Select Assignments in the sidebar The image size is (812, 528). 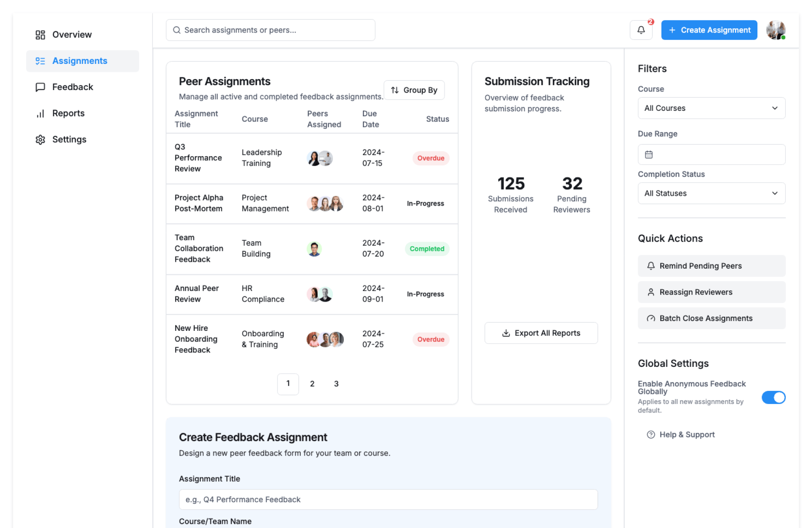click(x=80, y=61)
